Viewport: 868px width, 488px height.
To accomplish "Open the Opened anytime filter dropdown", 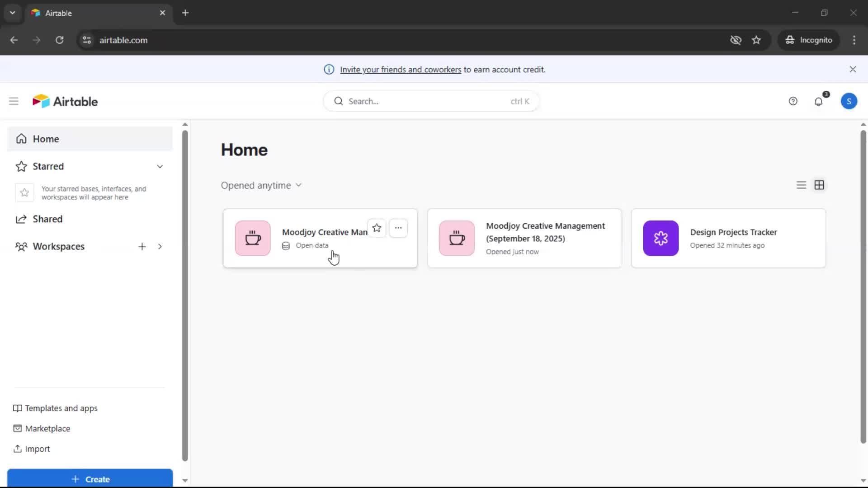I will tap(261, 185).
